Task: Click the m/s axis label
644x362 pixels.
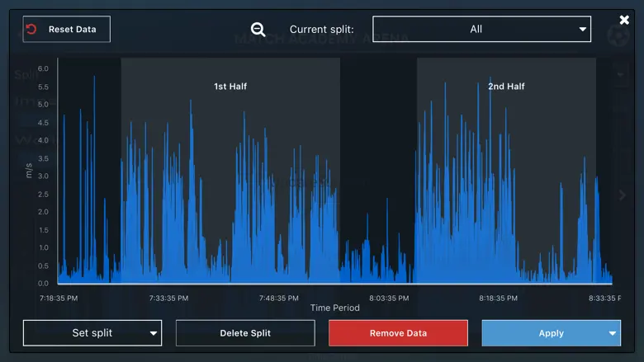Action: [29, 170]
